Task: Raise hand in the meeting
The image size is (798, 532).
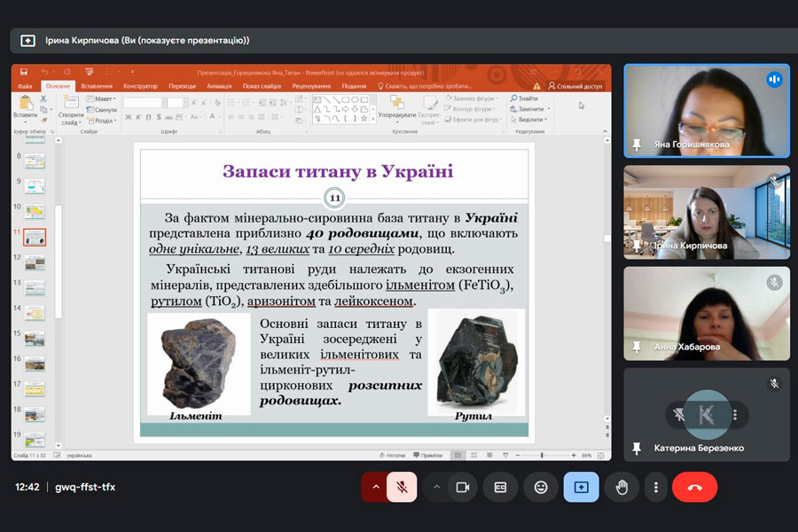Action: click(x=622, y=487)
